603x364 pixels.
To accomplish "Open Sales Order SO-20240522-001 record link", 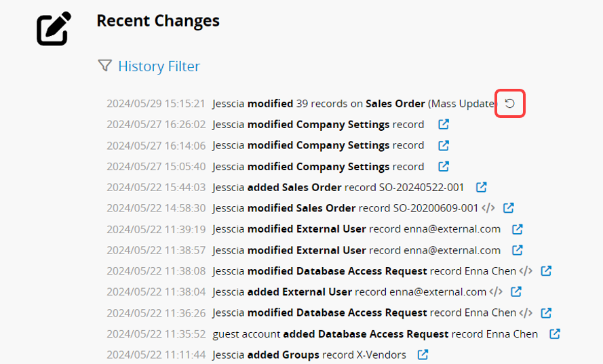I will [x=481, y=187].
